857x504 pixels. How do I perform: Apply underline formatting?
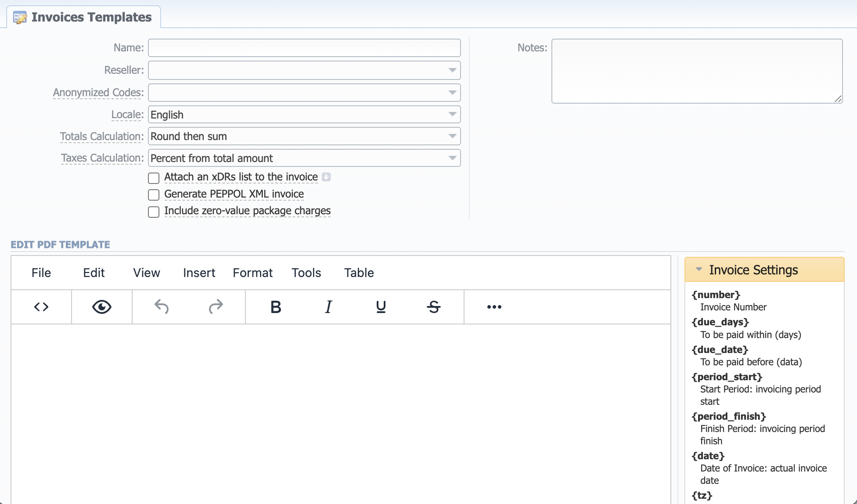[380, 307]
